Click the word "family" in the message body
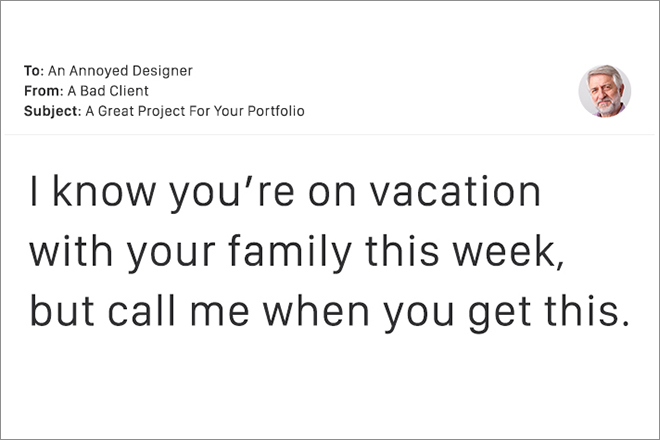 tap(290, 252)
